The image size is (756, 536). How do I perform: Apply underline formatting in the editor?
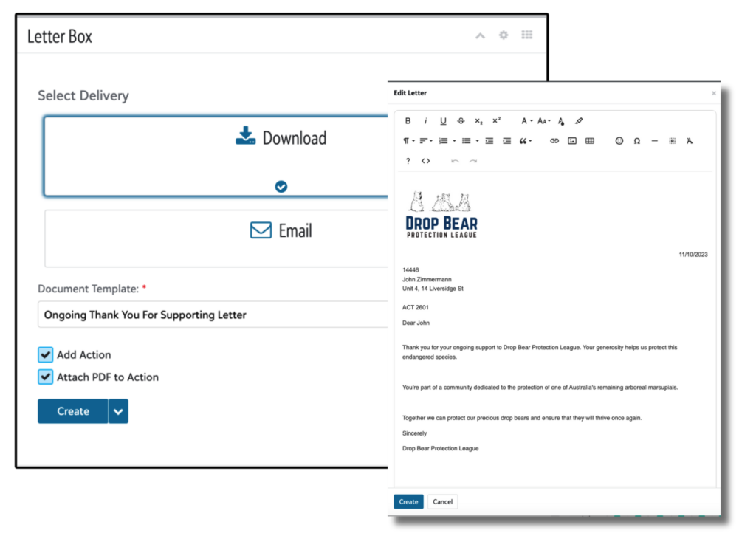pyautogui.click(x=443, y=121)
